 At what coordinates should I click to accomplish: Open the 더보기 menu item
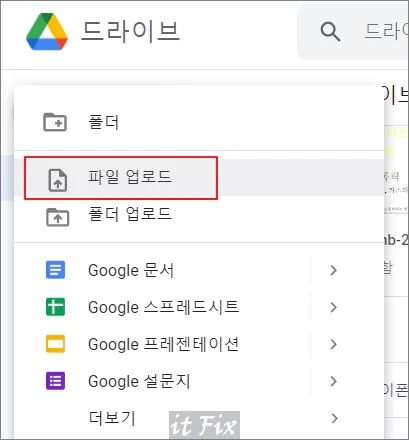click(199, 418)
